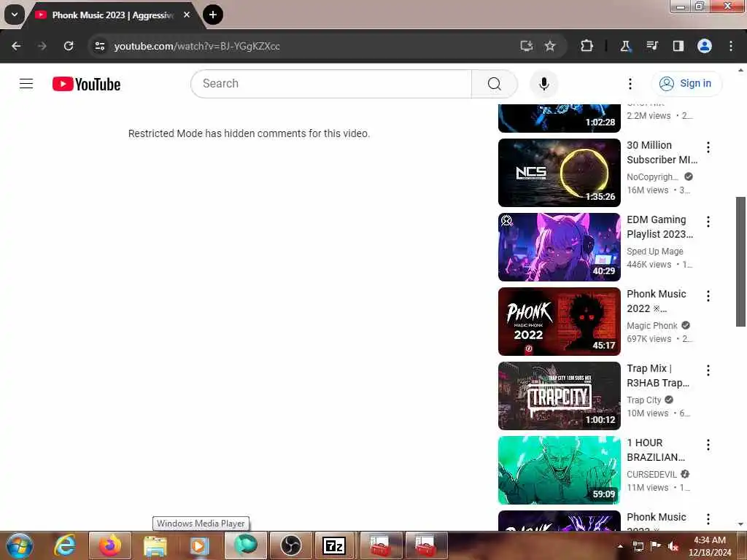Viewport: 747px width, 560px height.
Task: Launch Internet Explorer from the taskbar
Action: (65, 545)
